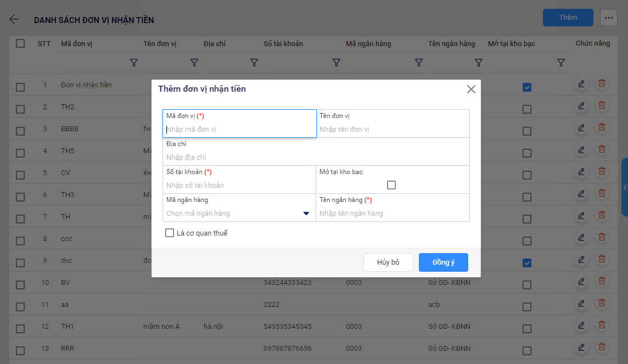This screenshot has height=364, width=628.
Task: Edit the TH3 row
Action: [581, 194]
